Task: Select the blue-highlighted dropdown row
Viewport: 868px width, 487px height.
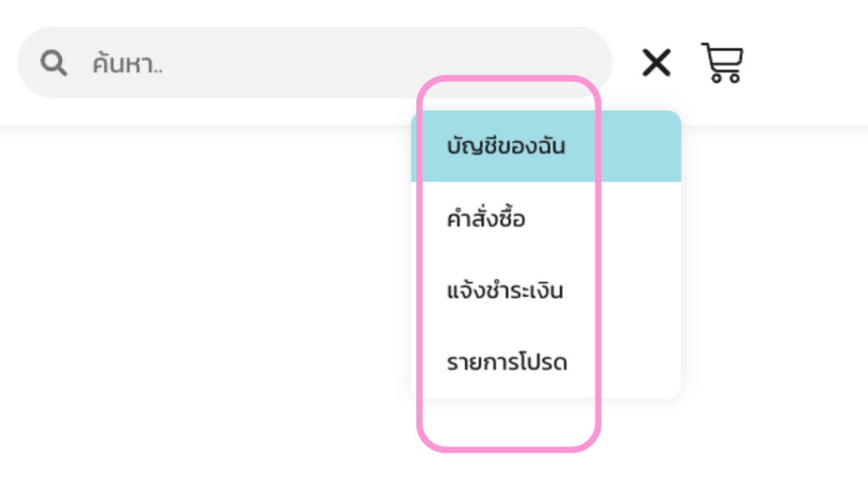Action: (546, 147)
